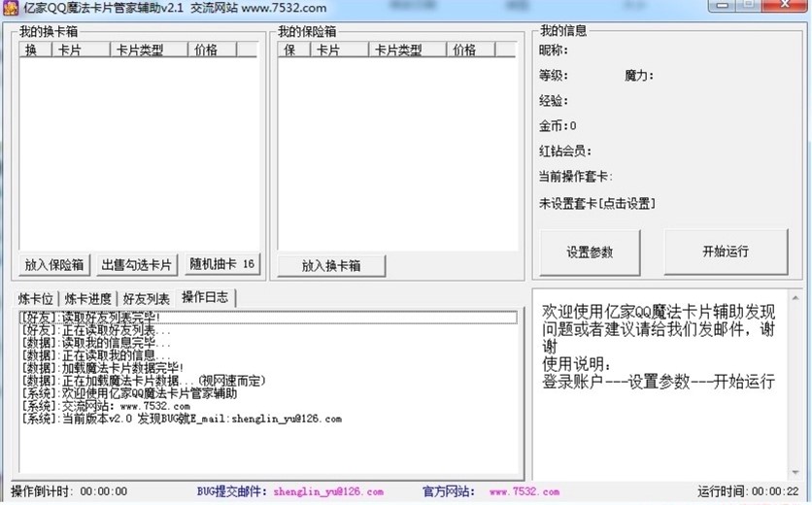
Task: Select log line 加载魔法卡片数据完毕!
Action: tap(268, 368)
